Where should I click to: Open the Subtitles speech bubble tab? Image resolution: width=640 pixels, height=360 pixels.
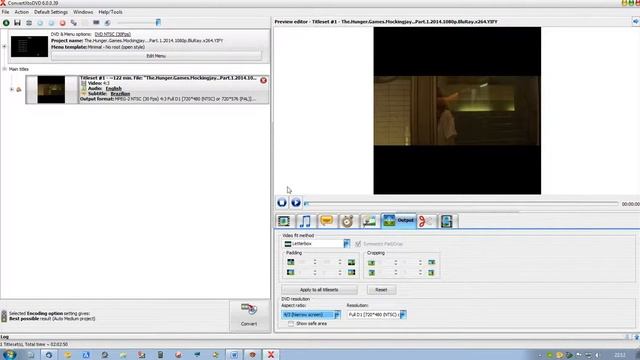327,221
